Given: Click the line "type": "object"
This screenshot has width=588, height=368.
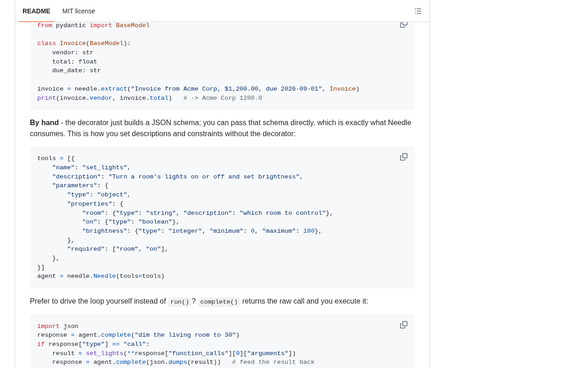Looking at the screenshot, I should click(99, 195).
